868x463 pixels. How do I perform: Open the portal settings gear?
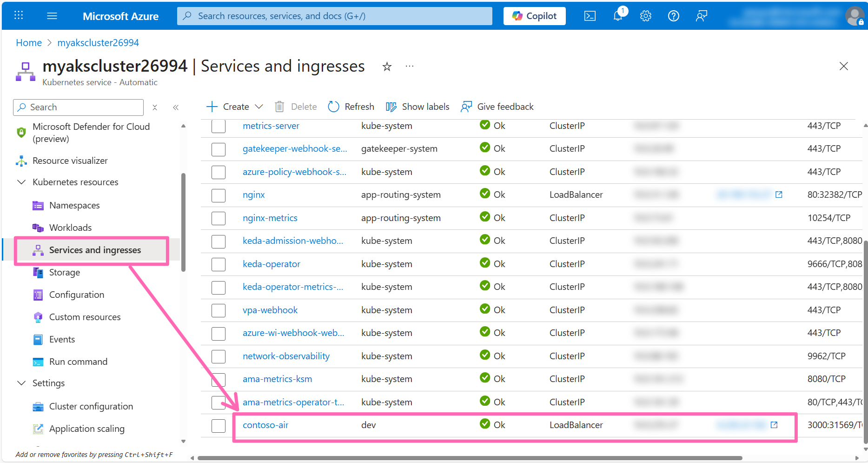click(x=645, y=16)
